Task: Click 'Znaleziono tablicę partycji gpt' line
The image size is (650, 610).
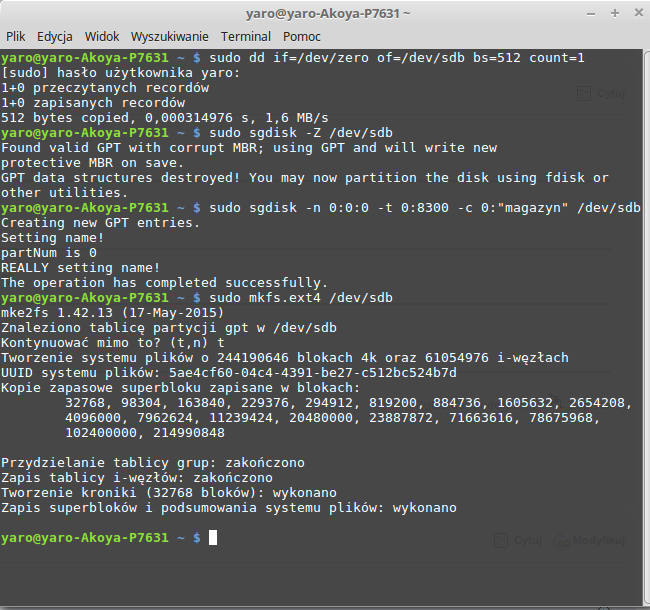Action: coord(169,328)
